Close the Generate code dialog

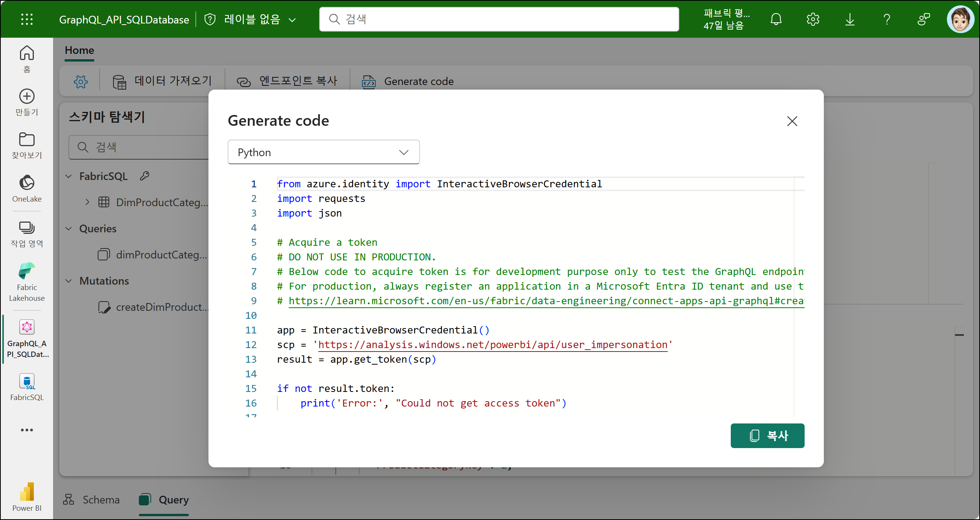click(x=792, y=121)
